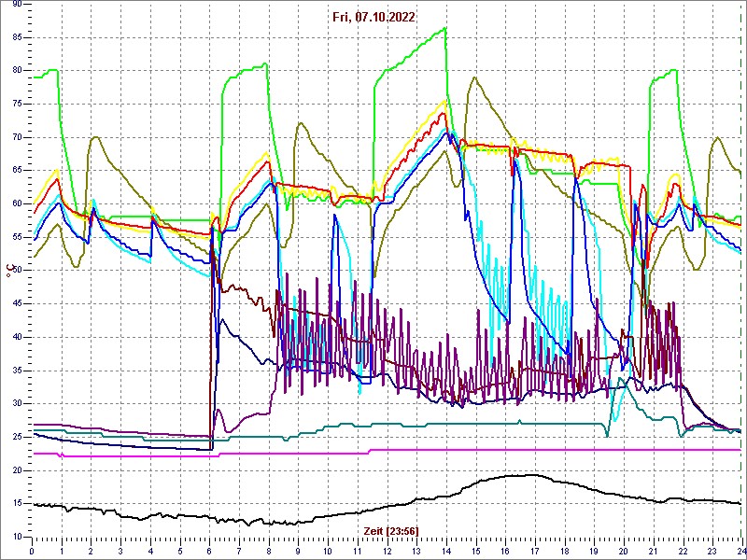
Task: Select the 45 tick on temperature axis
Action: point(17,304)
